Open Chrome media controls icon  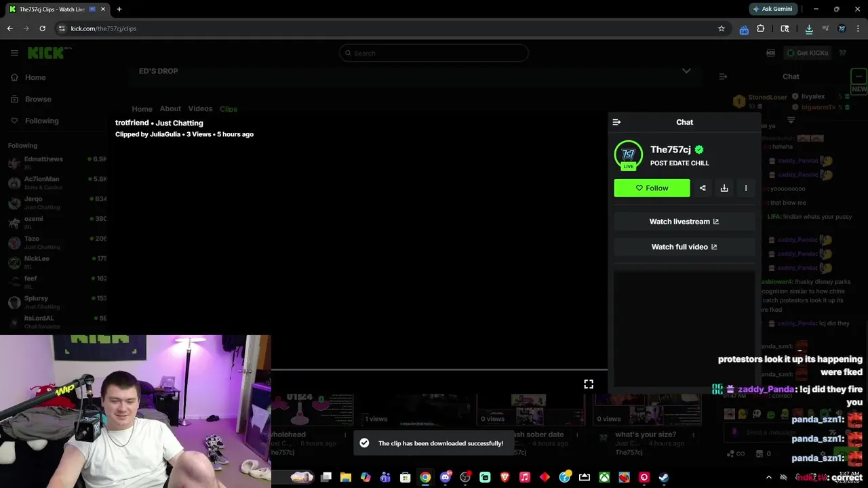(x=825, y=28)
